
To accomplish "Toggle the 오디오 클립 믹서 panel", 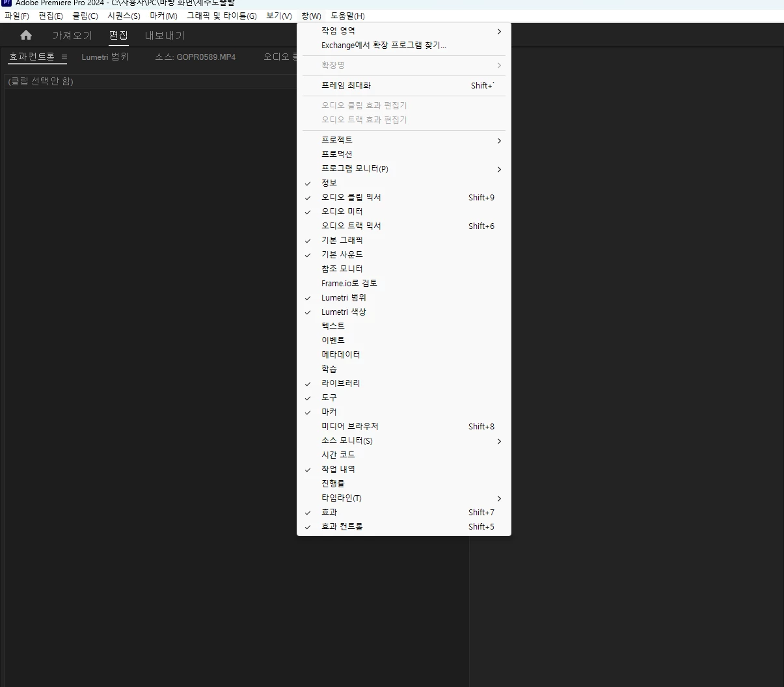I will [403, 197].
